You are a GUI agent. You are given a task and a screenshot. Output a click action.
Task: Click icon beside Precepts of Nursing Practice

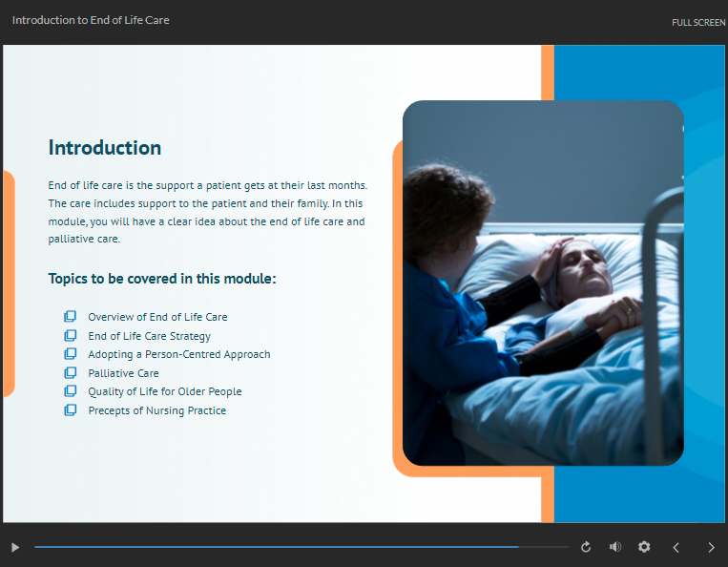point(70,410)
